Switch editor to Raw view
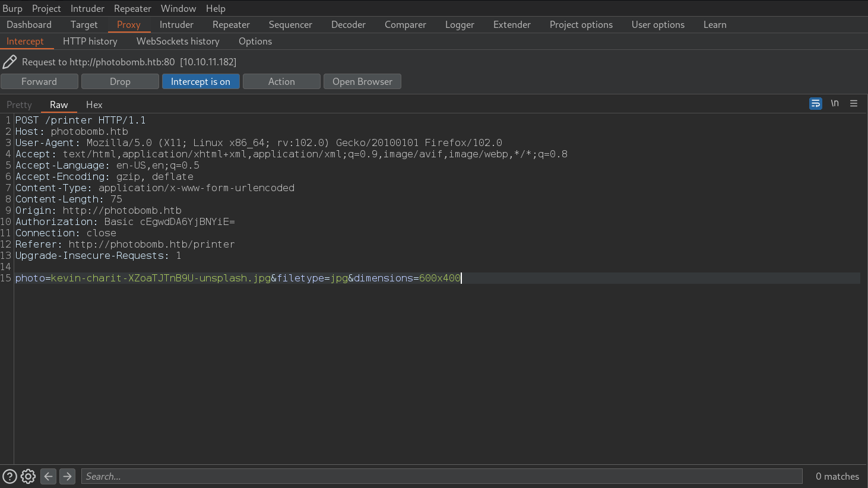The image size is (868, 488). point(59,104)
